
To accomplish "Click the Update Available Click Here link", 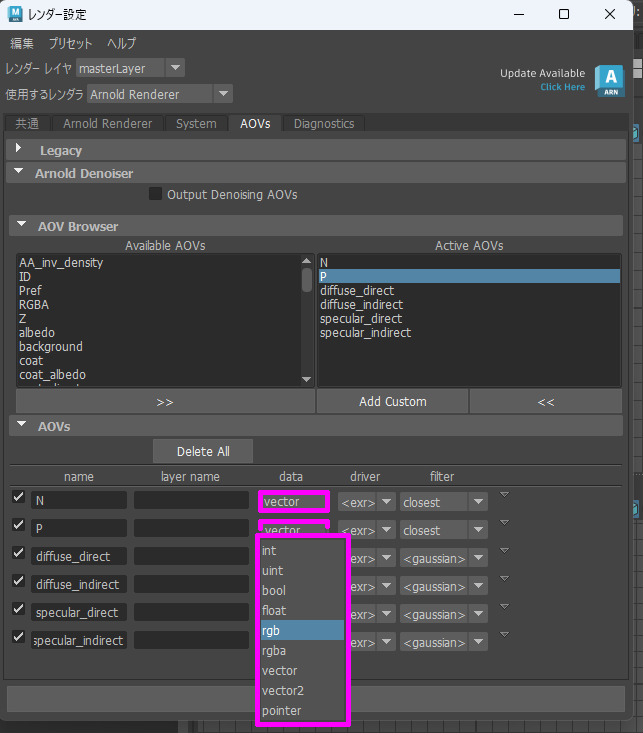I will 563,87.
